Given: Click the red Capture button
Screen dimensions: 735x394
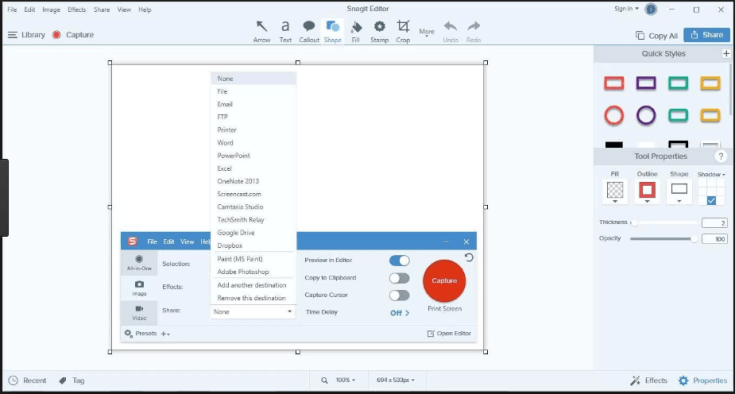Looking at the screenshot, I should point(444,281).
